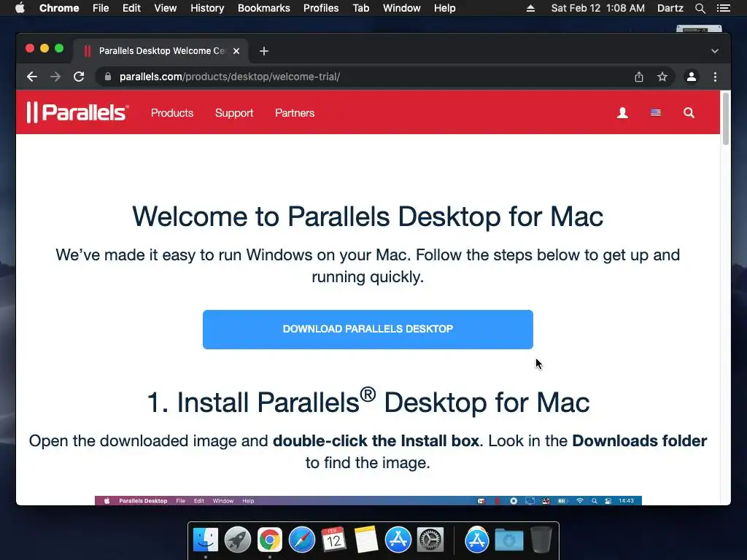
Task: Bookmark this page with the star icon
Action: (662, 77)
